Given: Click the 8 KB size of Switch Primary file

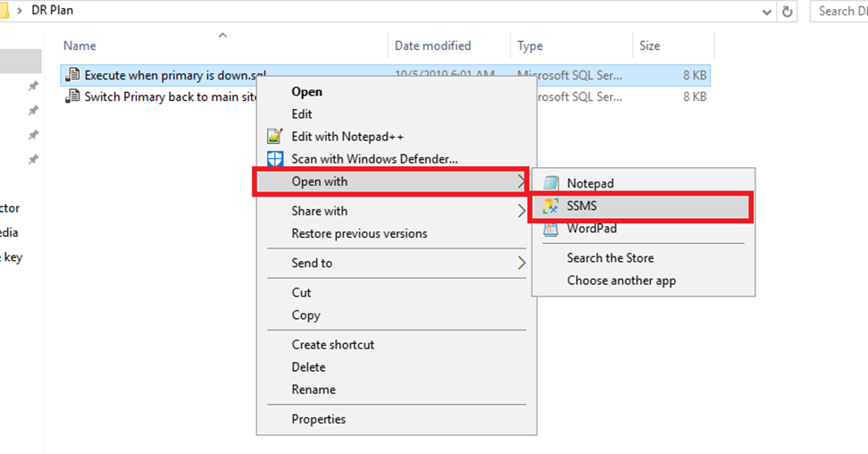Looking at the screenshot, I should pyautogui.click(x=694, y=97).
